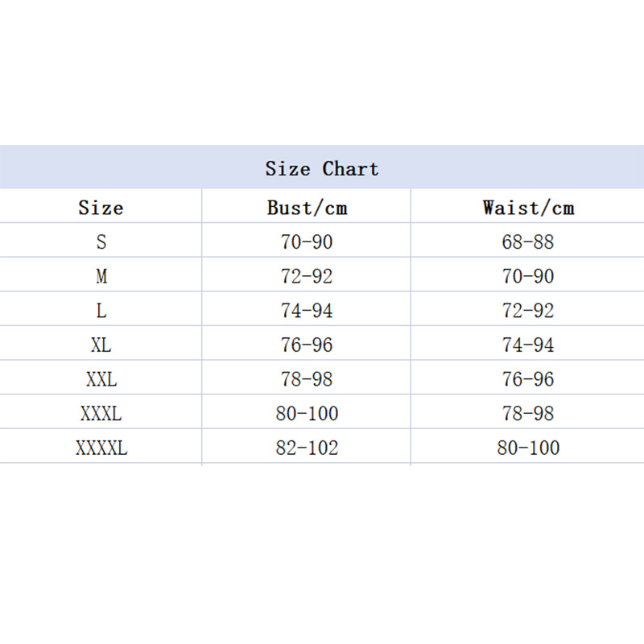
Task: Select the "Bust/cm" column header
Action: click(x=307, y=208)
